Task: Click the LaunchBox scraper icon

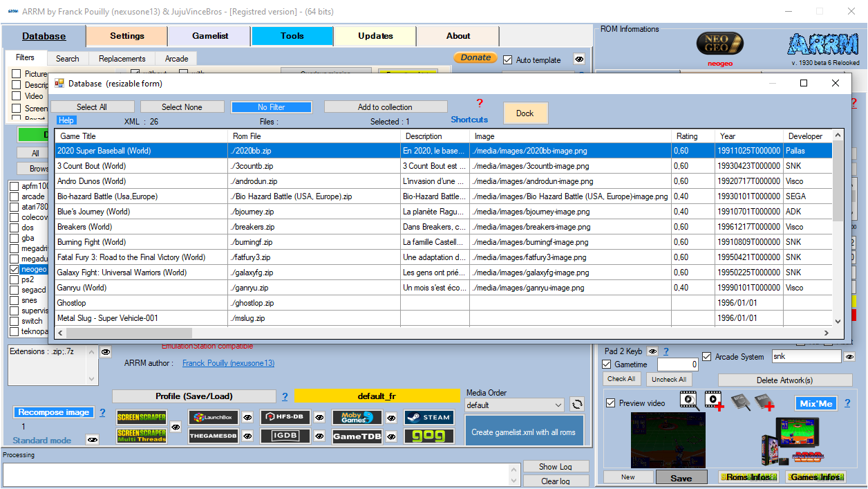Action: point(213,418)
